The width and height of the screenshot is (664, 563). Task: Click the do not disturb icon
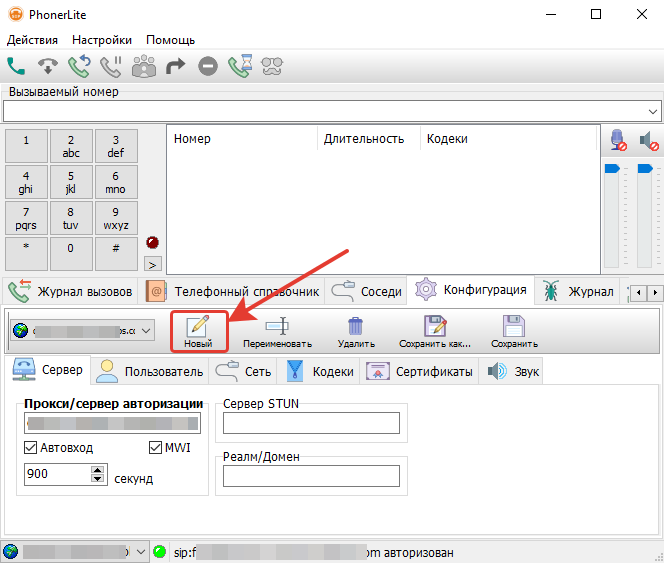208,67
